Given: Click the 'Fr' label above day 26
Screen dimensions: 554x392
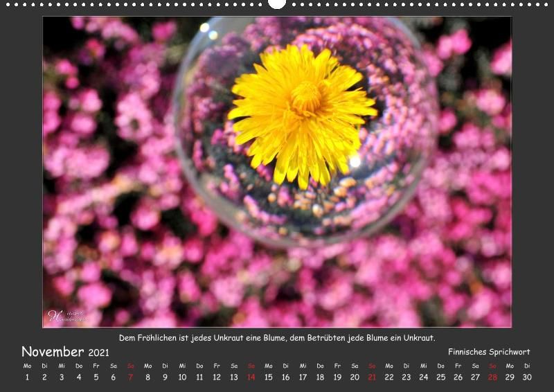Looking at the screenshot, I should [x=458, y=366].
